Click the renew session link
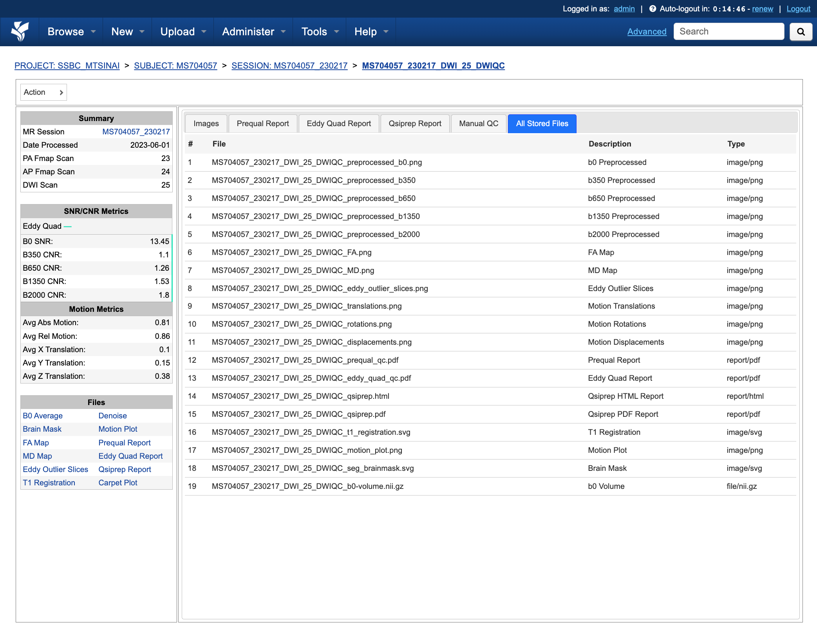The height and width of the screenshot is (644, 817). tap(763, 9)
